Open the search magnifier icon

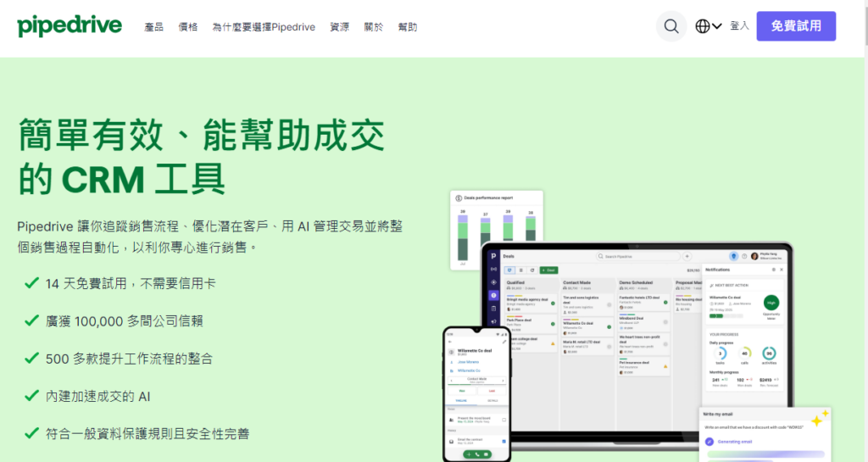pyautogui.click(x=671, y=26)
